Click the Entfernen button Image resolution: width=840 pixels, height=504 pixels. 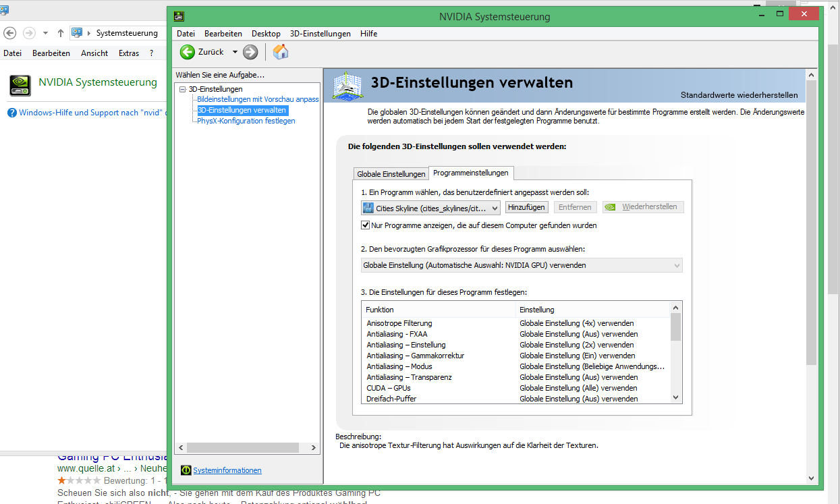point(575,207)
